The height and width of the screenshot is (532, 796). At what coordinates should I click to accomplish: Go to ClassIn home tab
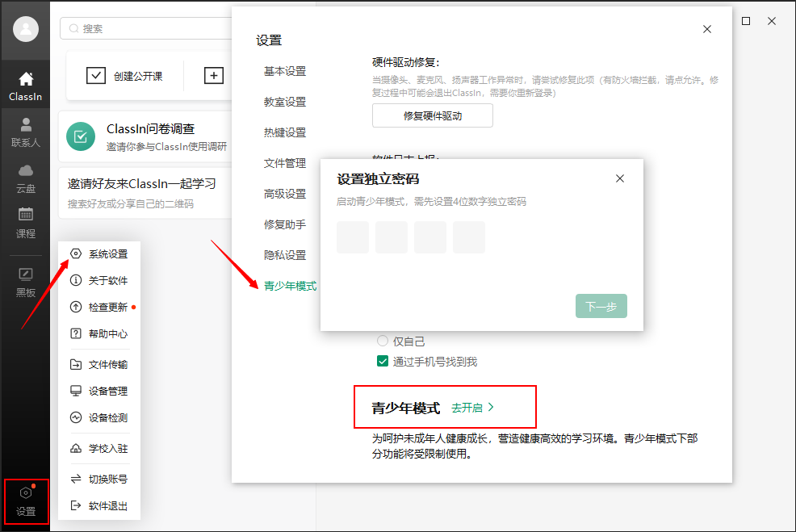pos(25,86)
